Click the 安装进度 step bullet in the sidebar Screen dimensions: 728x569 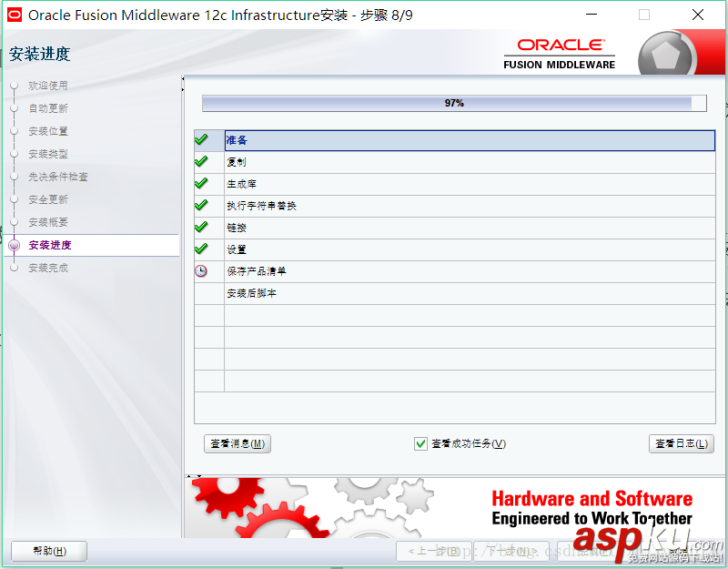15,245
